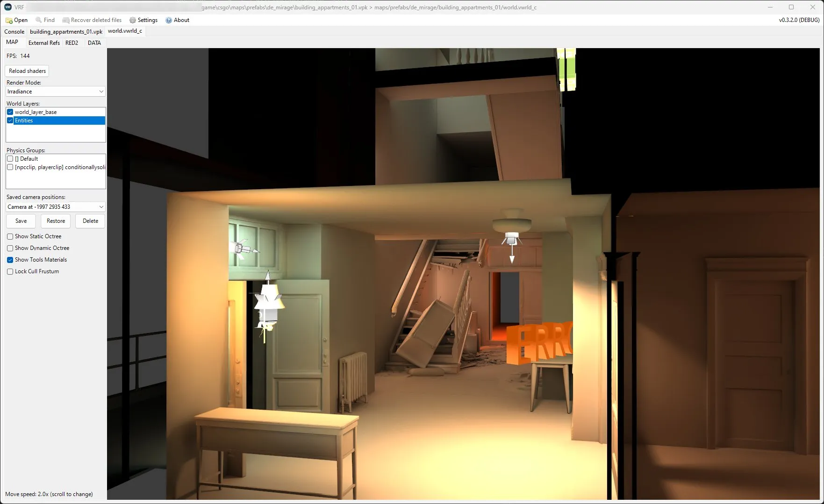The height and width of the screenshot is (504, 824).
Task: Click the Settings gear icon
Action: (x=133, y=20)
